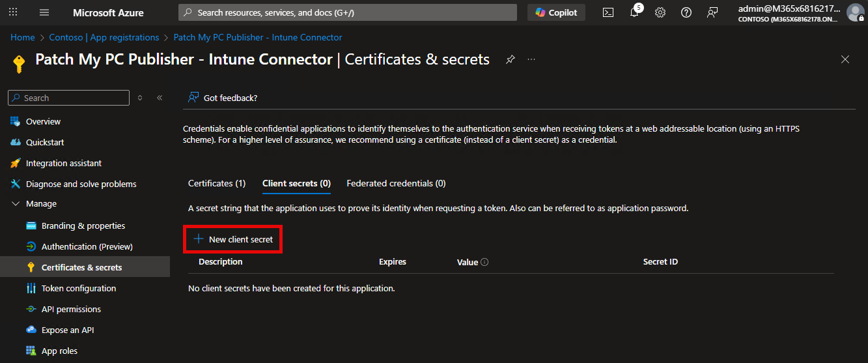Go to Home breadcrumb
Image resolution: width=868 pixels, height=363 pixels.
point(23,37)
